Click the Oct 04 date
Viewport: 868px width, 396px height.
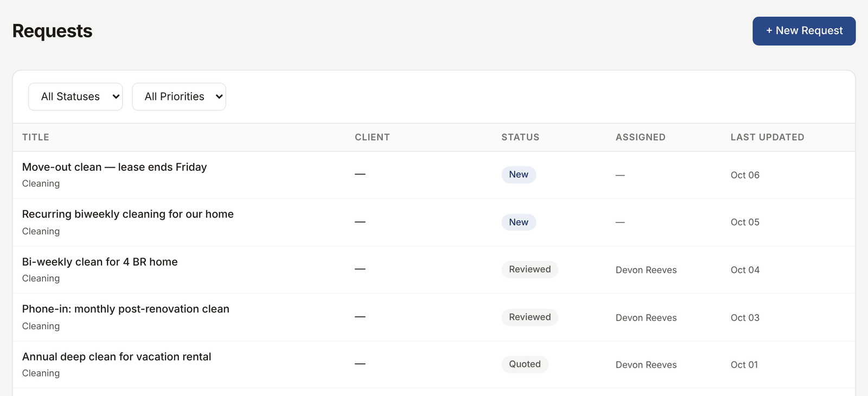tap(745, 270)
